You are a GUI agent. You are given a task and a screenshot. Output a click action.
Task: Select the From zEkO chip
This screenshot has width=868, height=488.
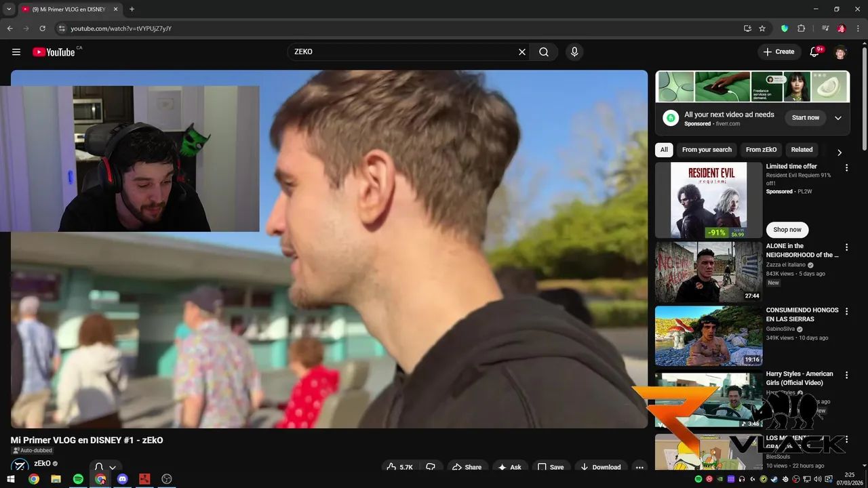pos(761,150)
